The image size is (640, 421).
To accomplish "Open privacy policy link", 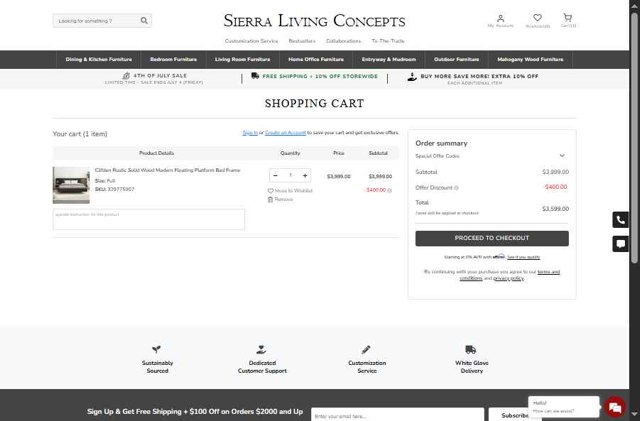I will click(x=508, y=278).
